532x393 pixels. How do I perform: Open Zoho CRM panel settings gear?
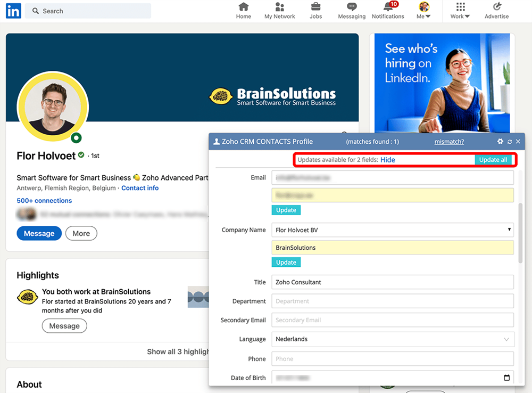point(500,141)
